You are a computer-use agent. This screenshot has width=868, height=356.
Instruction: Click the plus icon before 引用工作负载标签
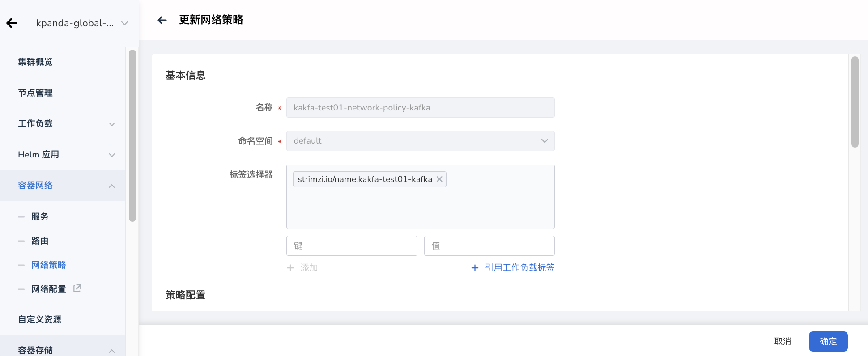click(475, 268)
